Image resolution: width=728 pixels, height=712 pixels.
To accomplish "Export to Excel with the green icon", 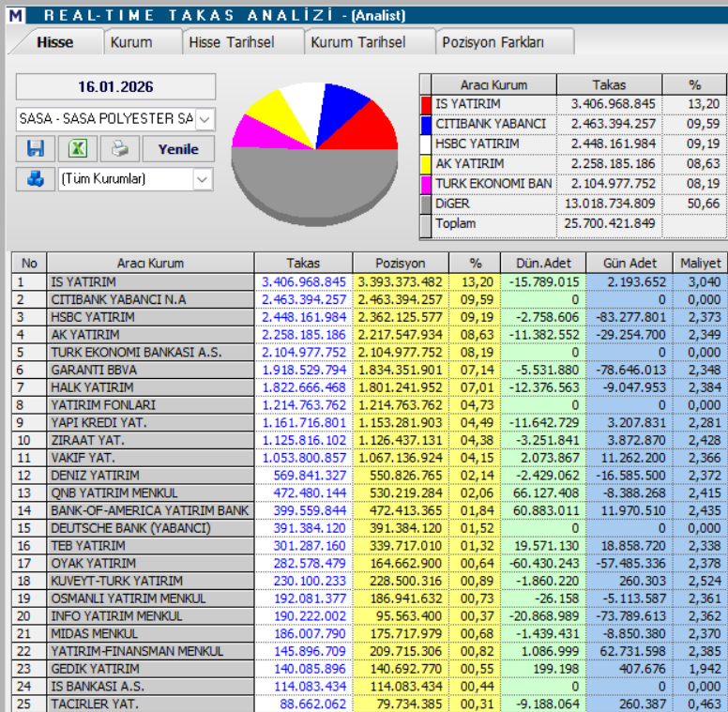I will [x=78, y=148].
